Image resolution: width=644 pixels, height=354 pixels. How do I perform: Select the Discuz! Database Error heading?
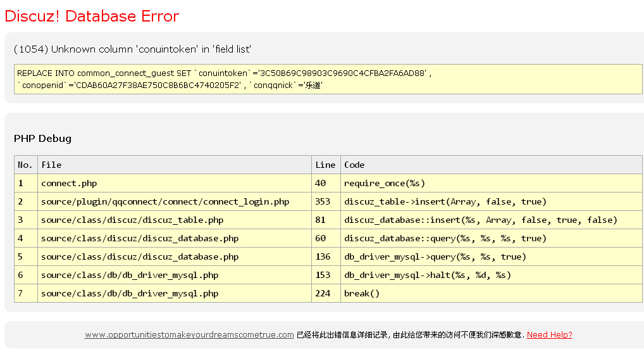pyautogui.click(x=92, y=16)
